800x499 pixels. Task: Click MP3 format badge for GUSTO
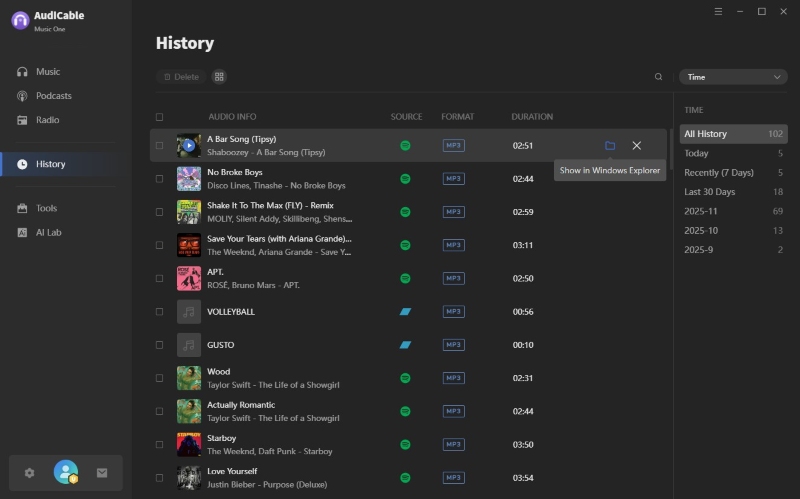click(454, 345)
